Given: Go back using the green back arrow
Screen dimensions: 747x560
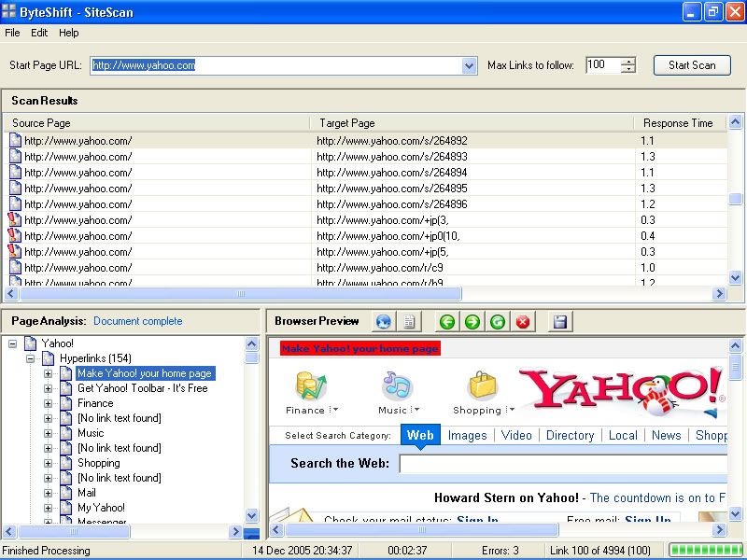Looking at the screenshot, I should (447, 322).
